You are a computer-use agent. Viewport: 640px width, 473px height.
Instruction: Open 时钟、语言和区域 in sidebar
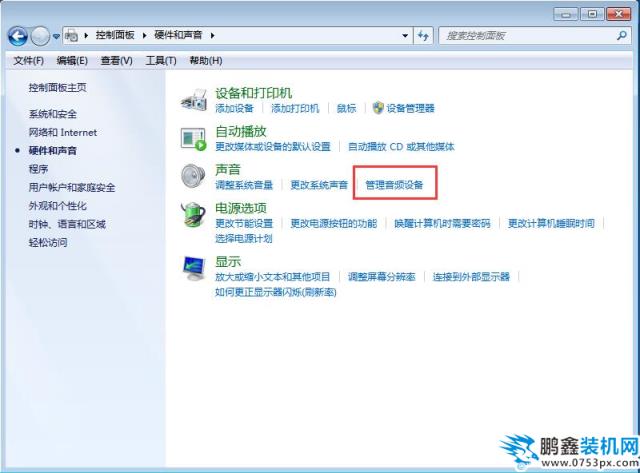[67, 224]
